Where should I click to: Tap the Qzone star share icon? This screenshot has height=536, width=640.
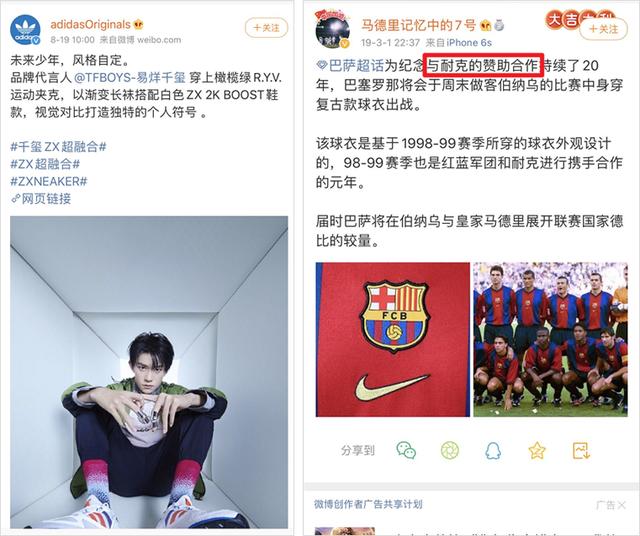click(537, 451)
